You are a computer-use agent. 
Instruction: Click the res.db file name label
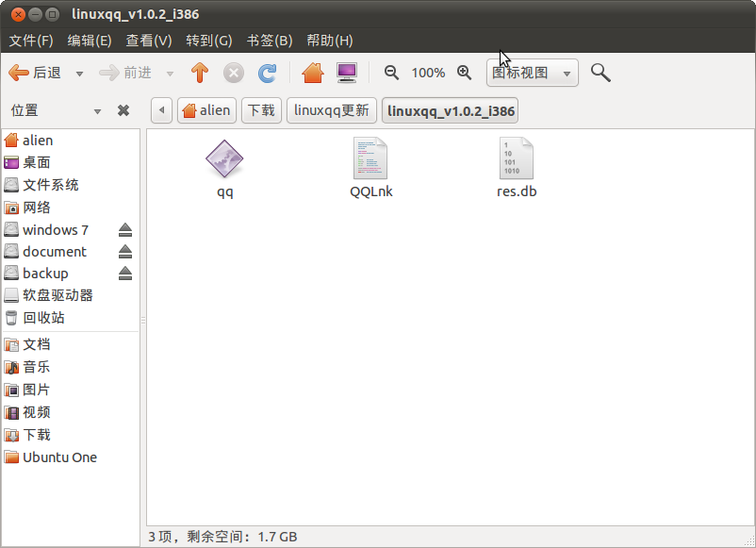click(517, 191)
